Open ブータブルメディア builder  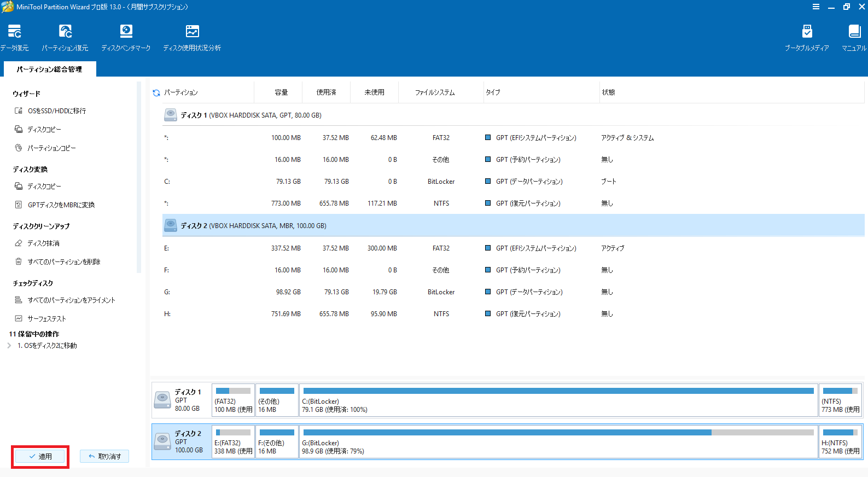(807, 38)
